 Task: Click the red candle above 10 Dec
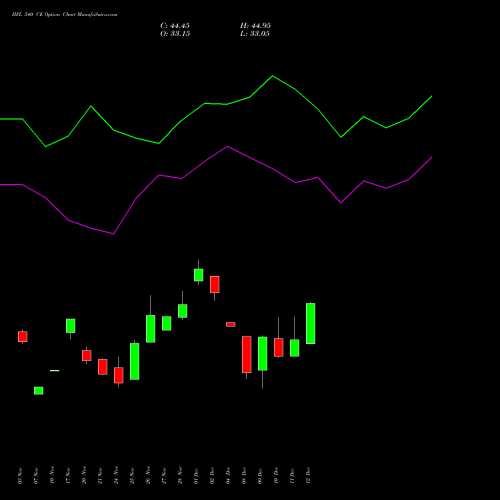(279, 347)
